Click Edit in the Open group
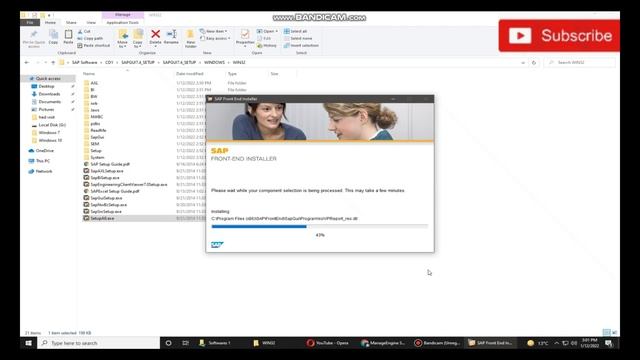This screenshot has width=640, height=360. click(x=264, y=38)
